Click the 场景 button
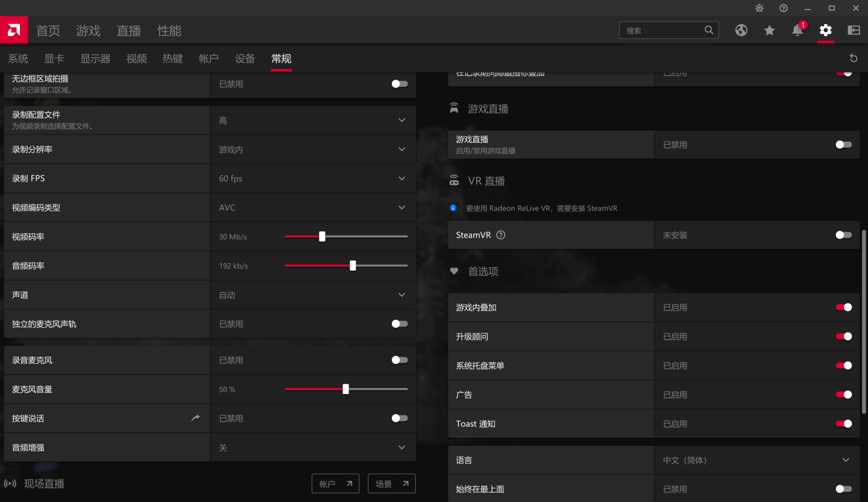This screenshot has width=868, height=502. (392, 483)
